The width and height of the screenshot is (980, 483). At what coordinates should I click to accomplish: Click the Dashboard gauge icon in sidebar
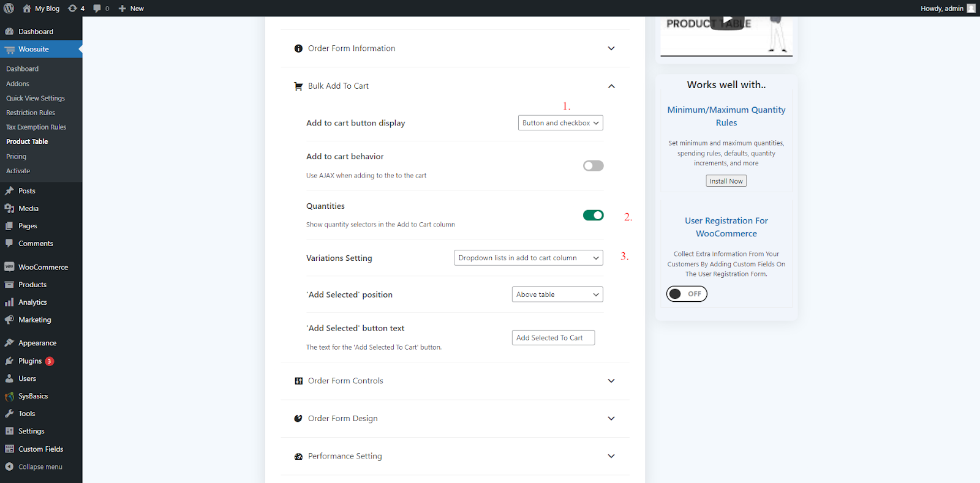9,32
